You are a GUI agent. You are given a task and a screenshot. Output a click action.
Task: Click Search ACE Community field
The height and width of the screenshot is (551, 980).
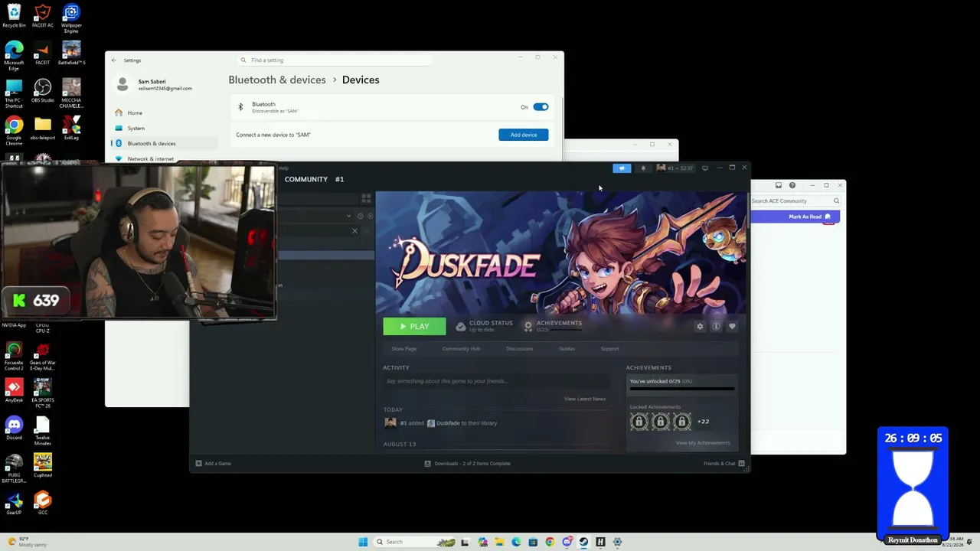(796, 201)
